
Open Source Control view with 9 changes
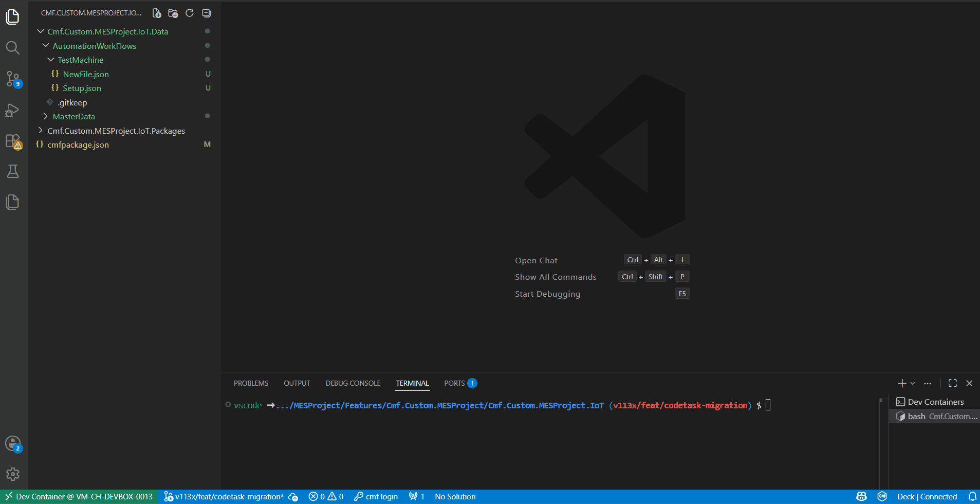(x=13, y=79)
